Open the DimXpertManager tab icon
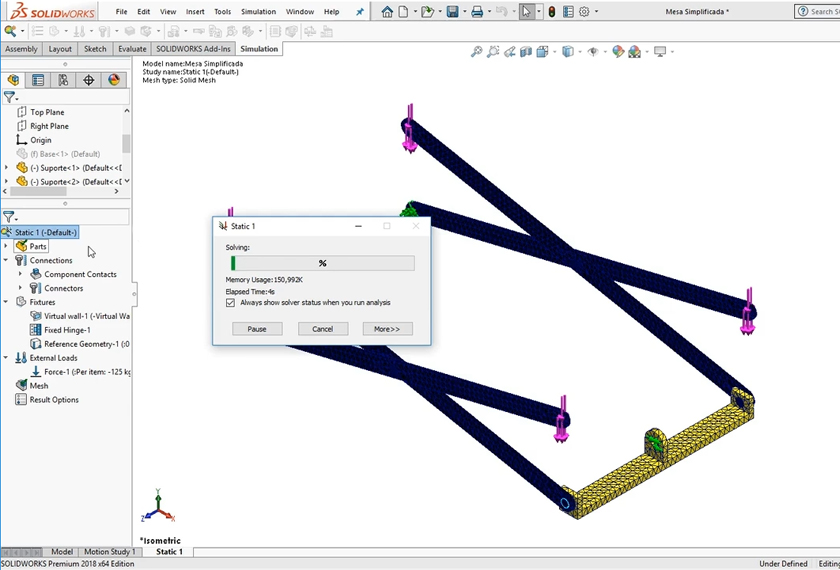Image resolution: width=840 pixels, height=570 pixels. pyautogui.click(x=88, y=80)
